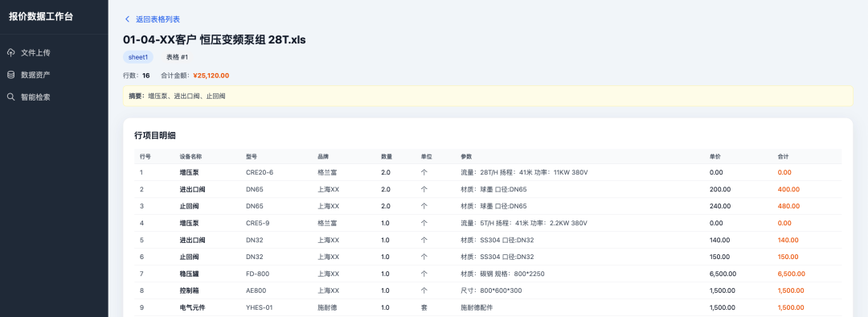The width and height of the screenshot is (868, 317).
Task: Click unit price 200.00
Action: [719, 190]
